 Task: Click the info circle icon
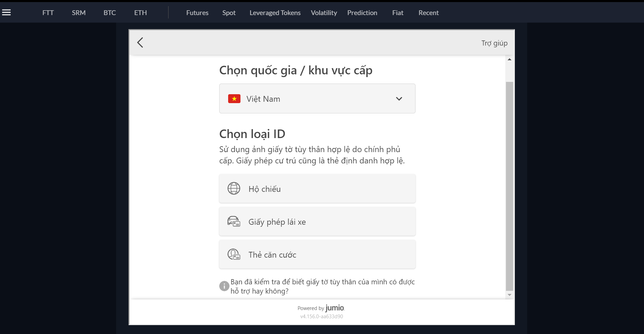tap(224, 286)
